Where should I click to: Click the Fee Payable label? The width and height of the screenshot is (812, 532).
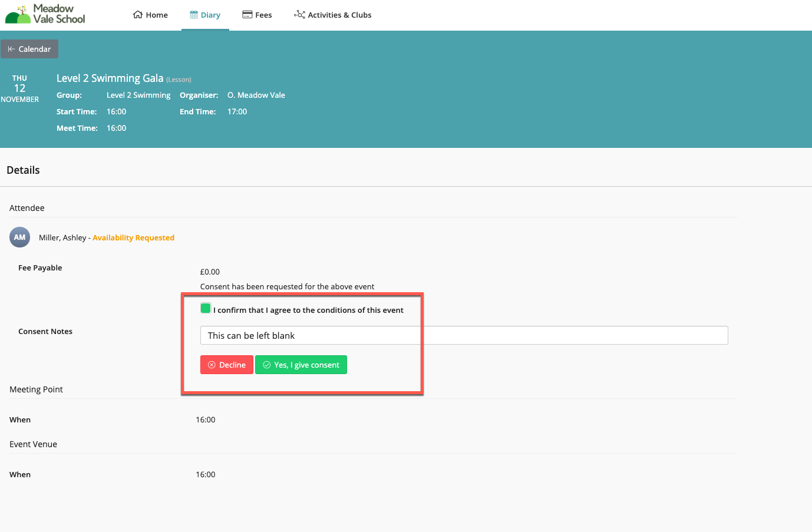pos(40,267)
